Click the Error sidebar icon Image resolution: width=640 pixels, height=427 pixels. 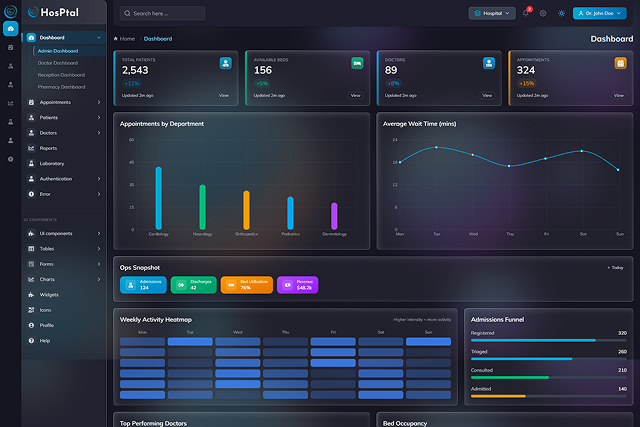point(31,194)
